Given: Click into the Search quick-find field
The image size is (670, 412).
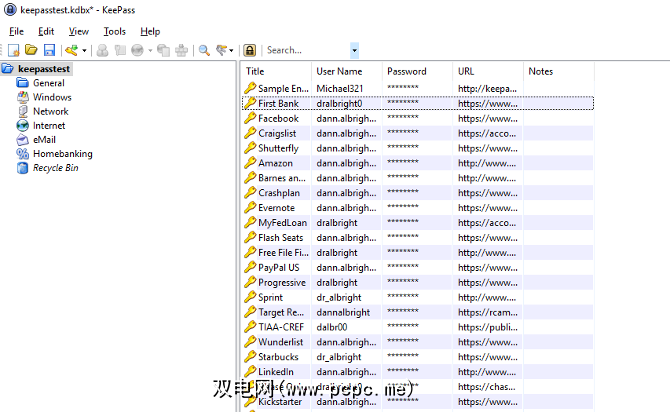Looking at the screenshot, I should 307,50.
